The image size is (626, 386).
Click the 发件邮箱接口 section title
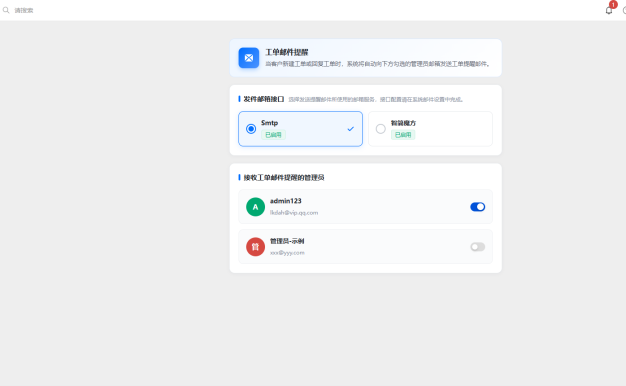click(x=264, y=99)
